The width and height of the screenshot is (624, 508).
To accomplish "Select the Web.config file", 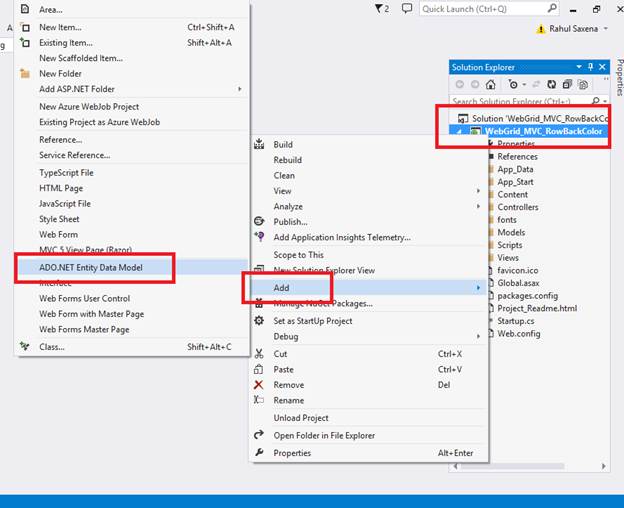I will pos(519,333).
